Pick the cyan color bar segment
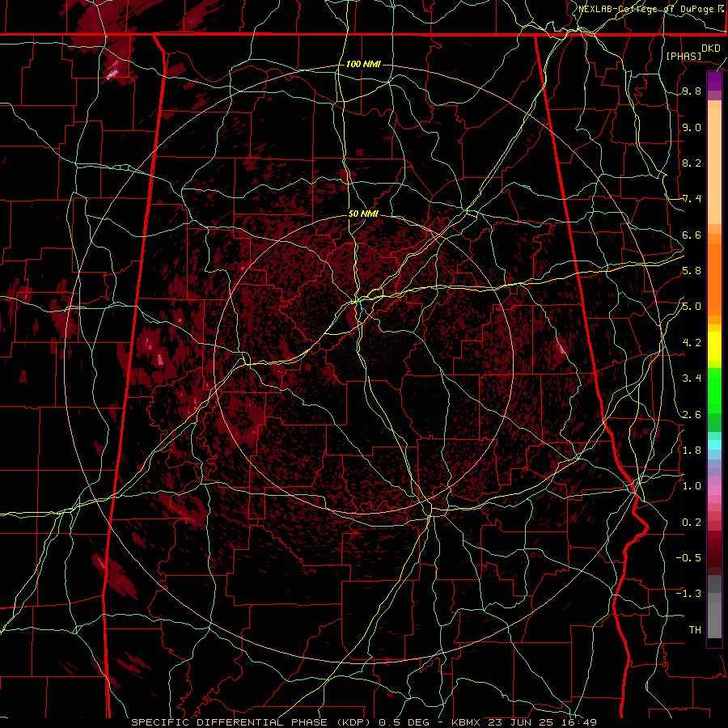 click(714, 444)
